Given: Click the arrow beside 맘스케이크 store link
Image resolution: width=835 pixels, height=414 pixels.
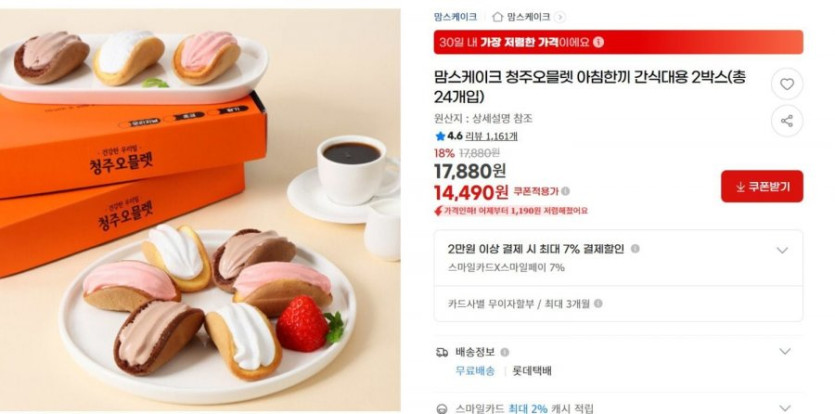Looking at the screenshot, I should tap(559, 17).
